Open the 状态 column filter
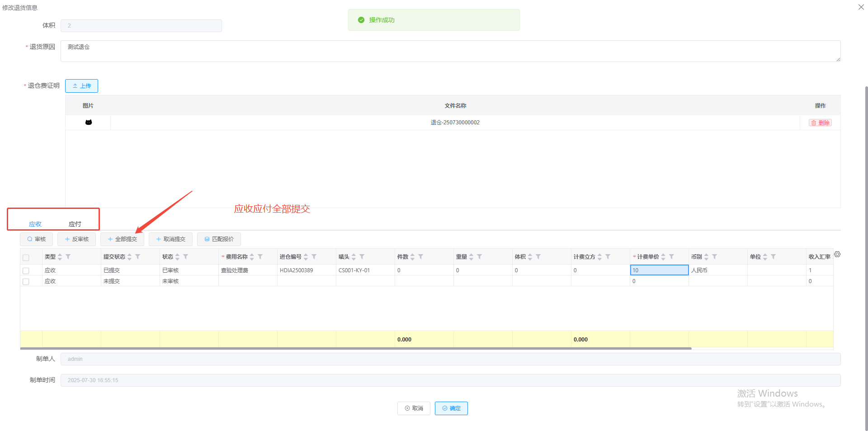Image resolution: width=868 pixels, height=431 pixels. point(185,257)
